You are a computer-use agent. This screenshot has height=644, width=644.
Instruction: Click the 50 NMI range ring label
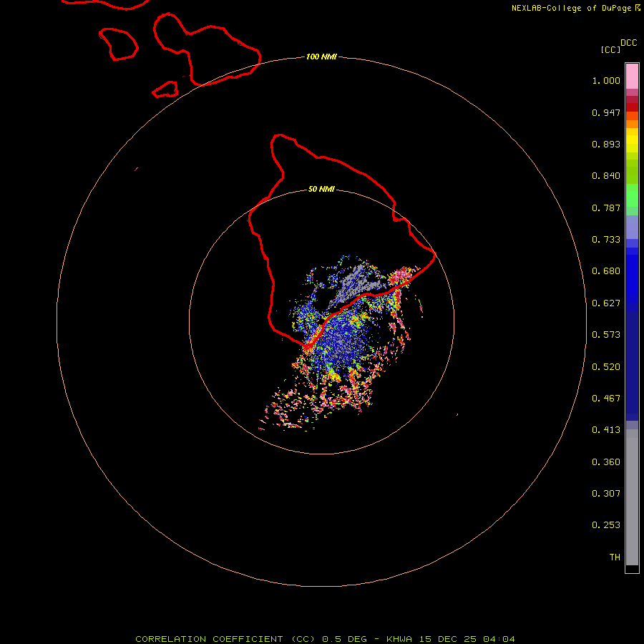321,189
